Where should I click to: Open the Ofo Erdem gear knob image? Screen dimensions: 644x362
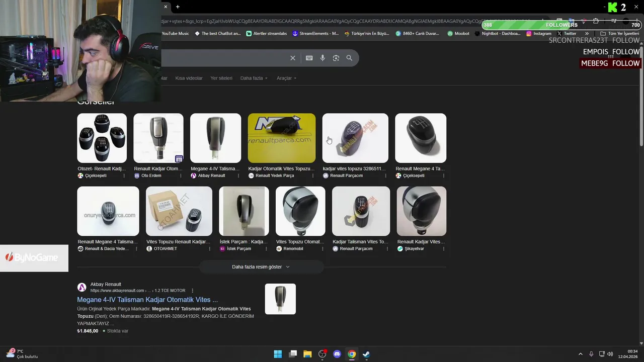[x=158, y=138]
